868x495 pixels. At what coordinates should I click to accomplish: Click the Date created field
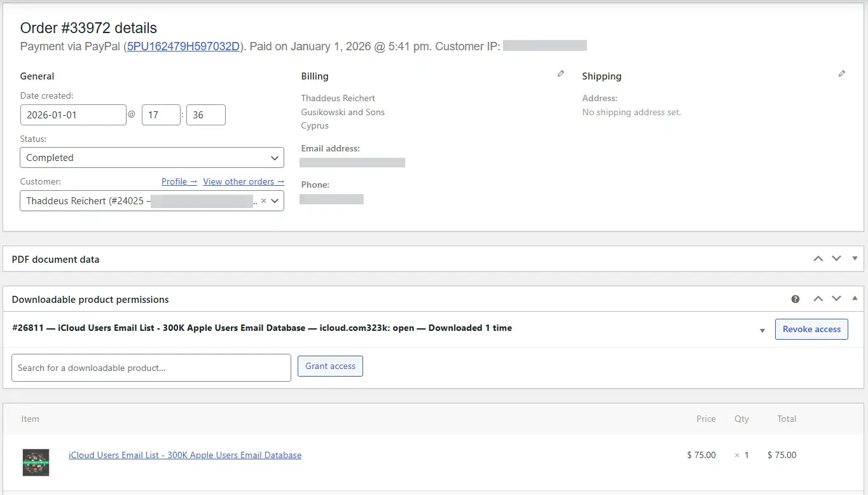73,115
